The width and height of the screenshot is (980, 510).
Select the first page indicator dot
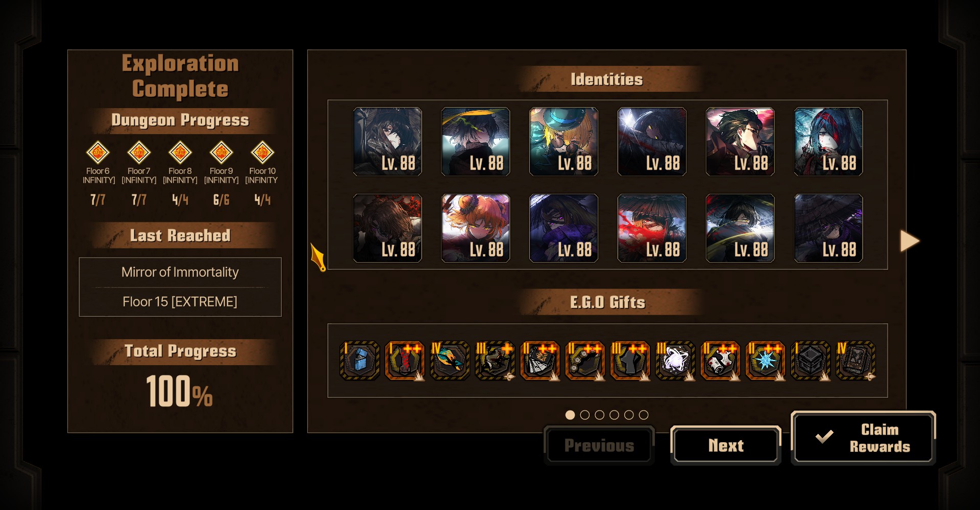click(570, 415)
